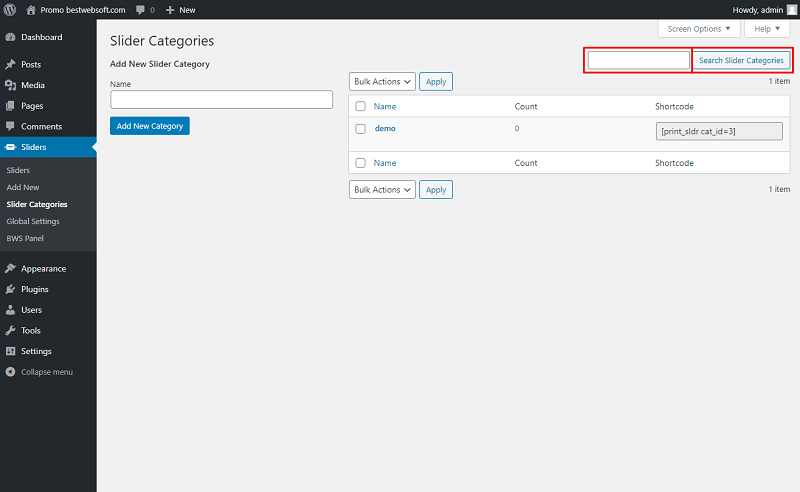Check the select-all box in table header

(x=360, y=106)
